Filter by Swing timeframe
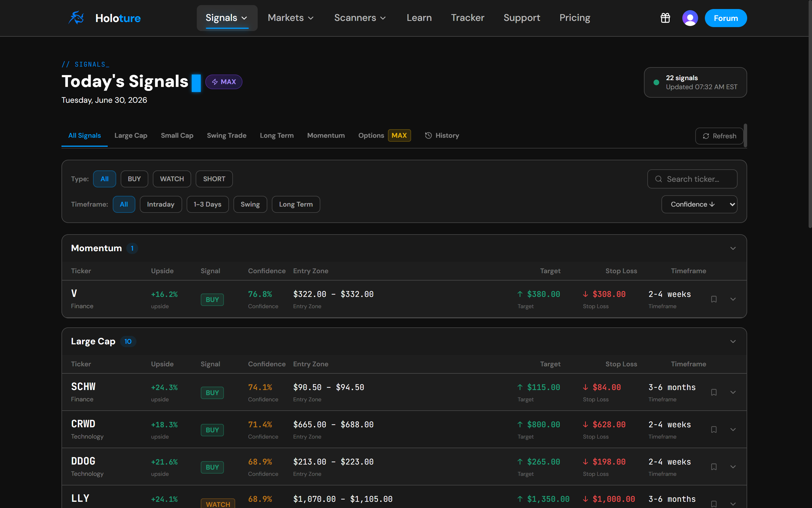Screen dimensions: 812x508 [x=250, y=204]
